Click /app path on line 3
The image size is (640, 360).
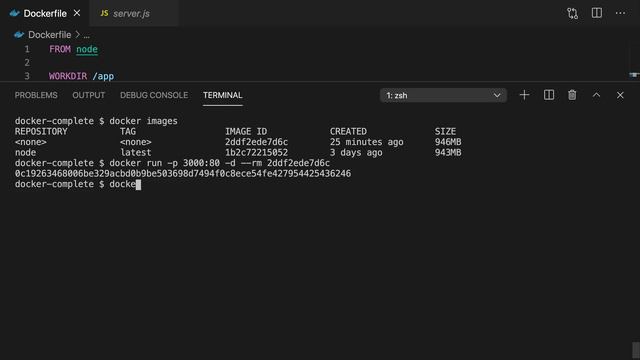point(103,76)
